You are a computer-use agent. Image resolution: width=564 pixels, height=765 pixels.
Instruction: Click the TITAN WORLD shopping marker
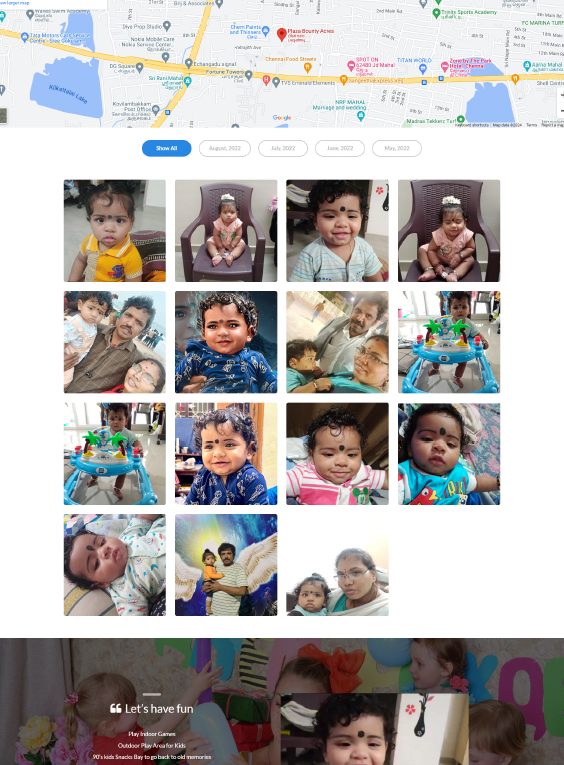tap(423, 68)
